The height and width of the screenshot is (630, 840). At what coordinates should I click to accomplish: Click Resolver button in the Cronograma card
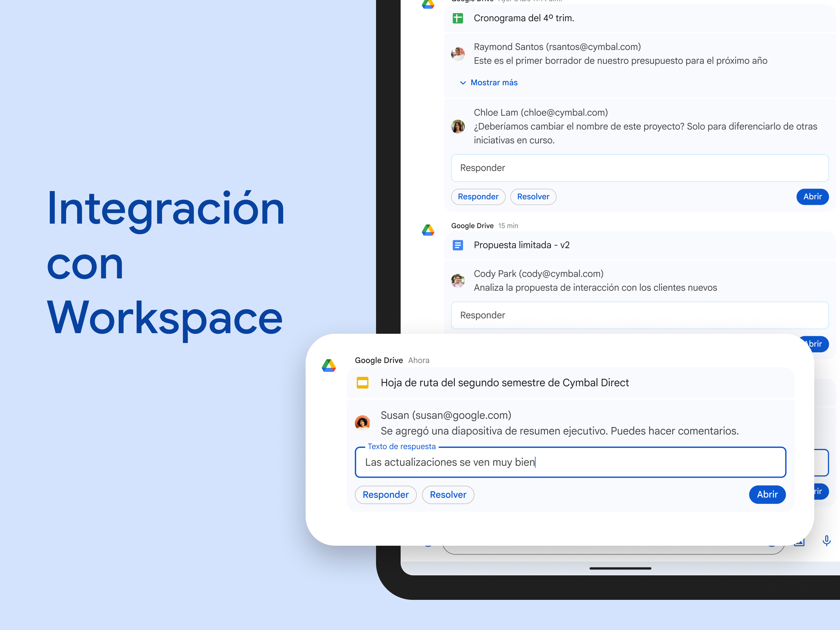tap(533, 197)
